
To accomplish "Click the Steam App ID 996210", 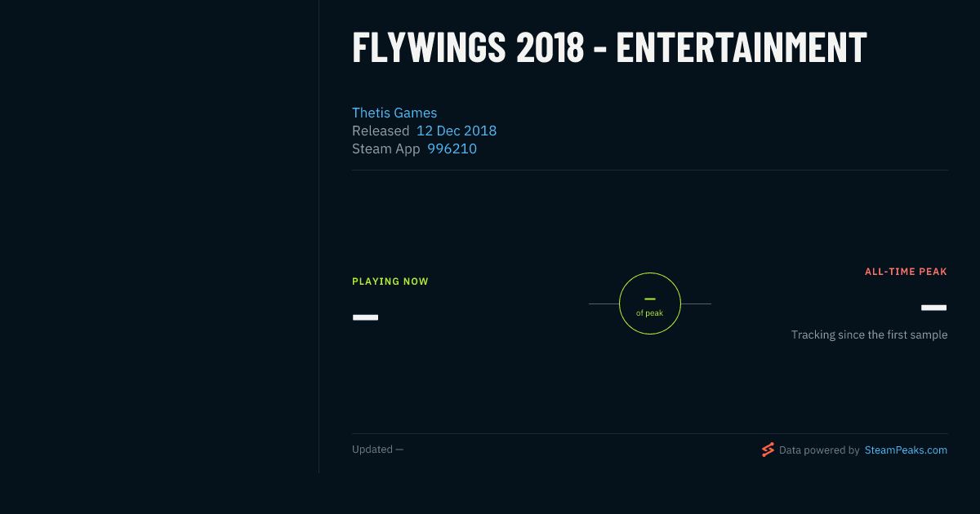I will point(452,148).
